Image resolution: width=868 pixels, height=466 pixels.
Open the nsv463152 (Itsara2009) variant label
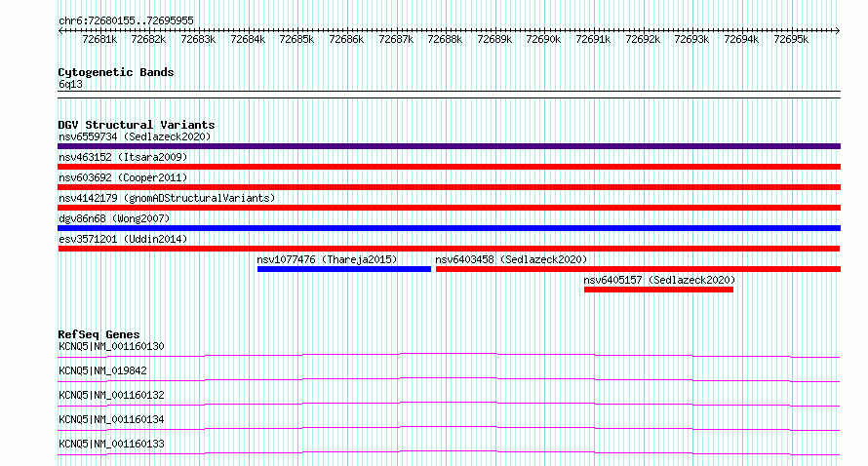tap(123, 157)
